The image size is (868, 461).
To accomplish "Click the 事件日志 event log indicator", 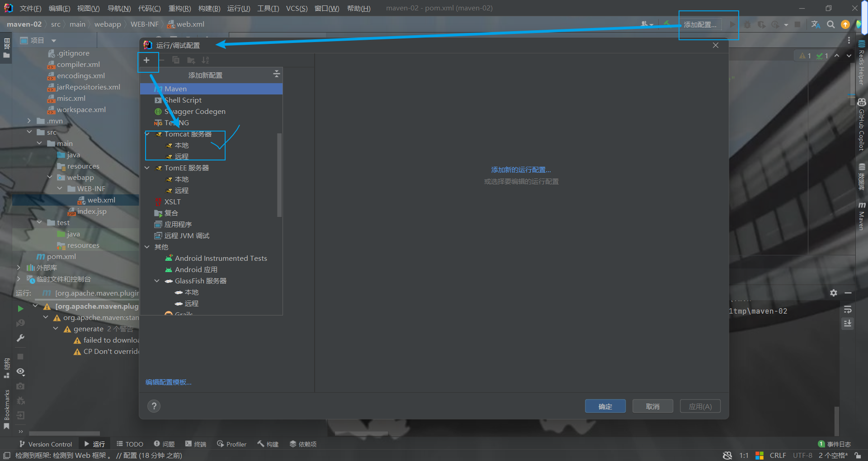I will click(x=835, y=444).
